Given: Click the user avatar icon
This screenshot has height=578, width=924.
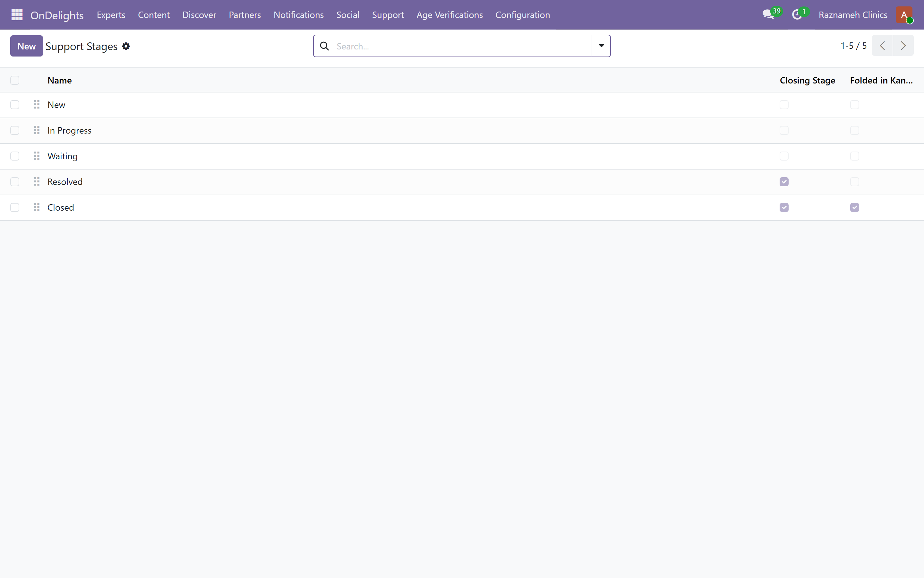Looking at the screenshot, I should click(904, 15).
